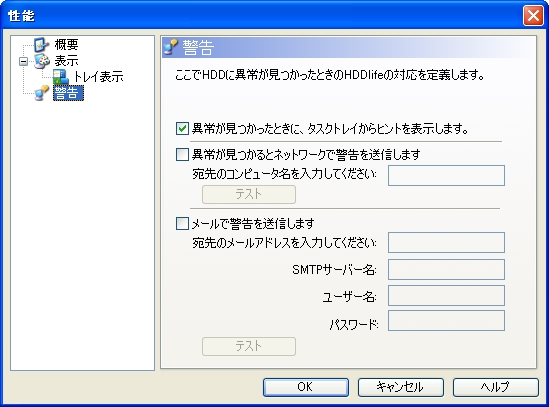Click the description text about HDDlife
This screenshot has height=407, width=549.
[x=329, y=75]
